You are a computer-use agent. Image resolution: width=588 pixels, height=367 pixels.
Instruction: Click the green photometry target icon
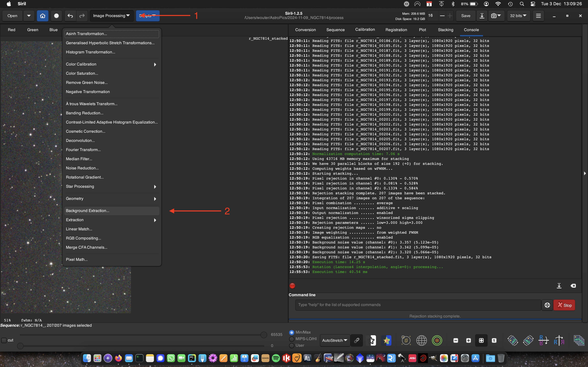point(437,340)
